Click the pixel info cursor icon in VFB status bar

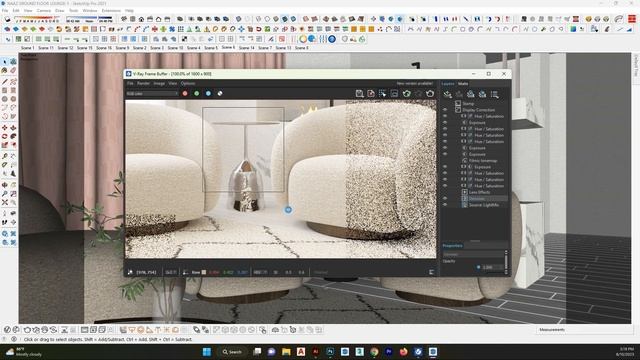(x=130, y=272)
